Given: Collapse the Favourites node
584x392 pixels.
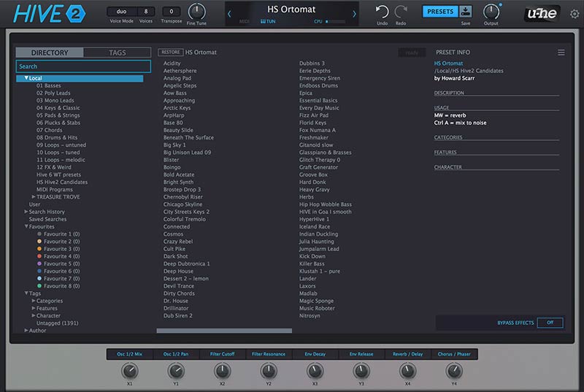Looking at the screenshot, I should [26, 226].
